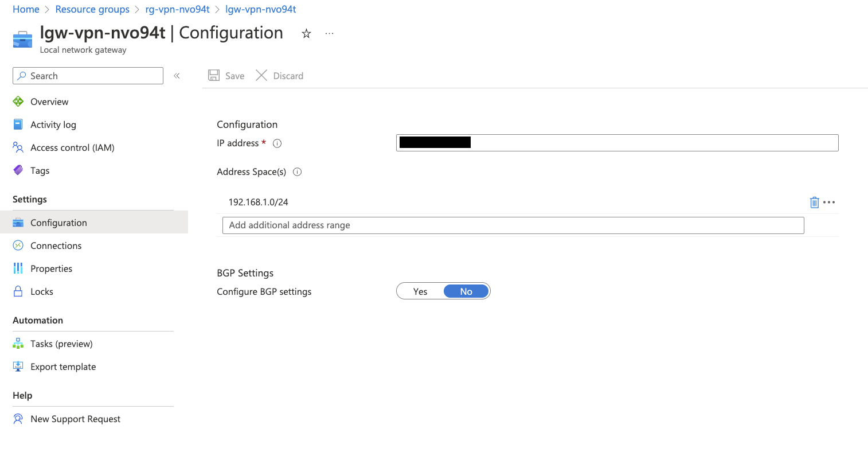The height and width of the screenshot is (456, 868).
Task: Go to Home breadcrumb link
Action: pyautogui.click(x=26, y=9)
